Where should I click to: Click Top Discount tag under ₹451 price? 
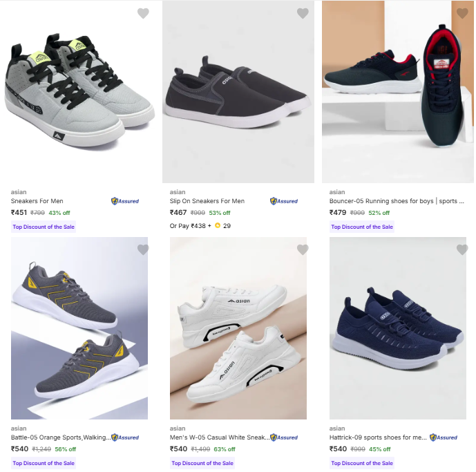click(44, 227)
